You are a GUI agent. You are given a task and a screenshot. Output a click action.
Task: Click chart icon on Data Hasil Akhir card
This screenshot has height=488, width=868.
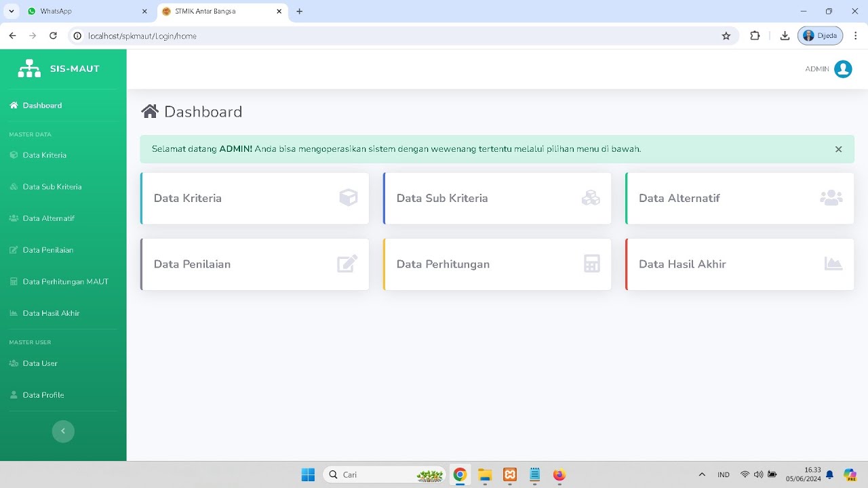833,264
